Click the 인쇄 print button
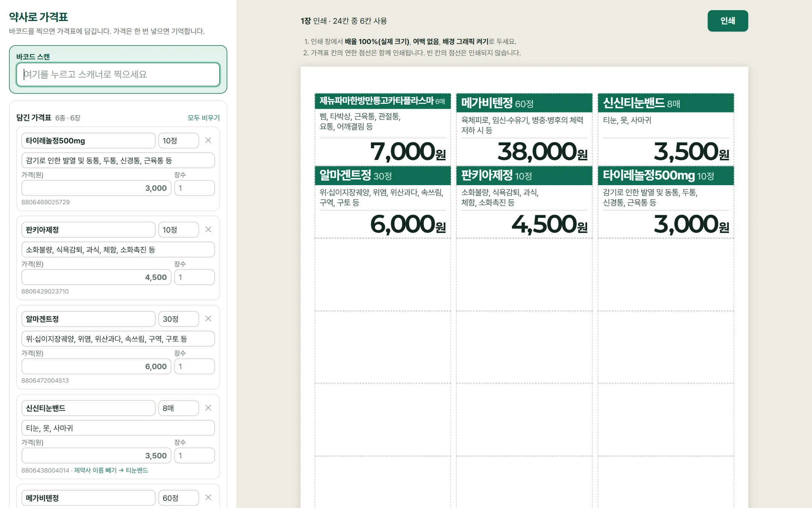Screen dimensions: 812x508 pos(727,21)
